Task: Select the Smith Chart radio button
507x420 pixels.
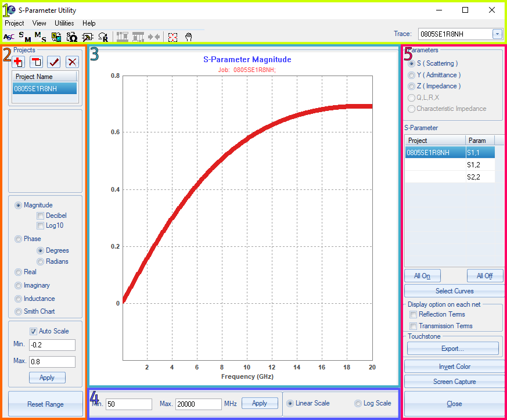Action: tap(19, 311)
